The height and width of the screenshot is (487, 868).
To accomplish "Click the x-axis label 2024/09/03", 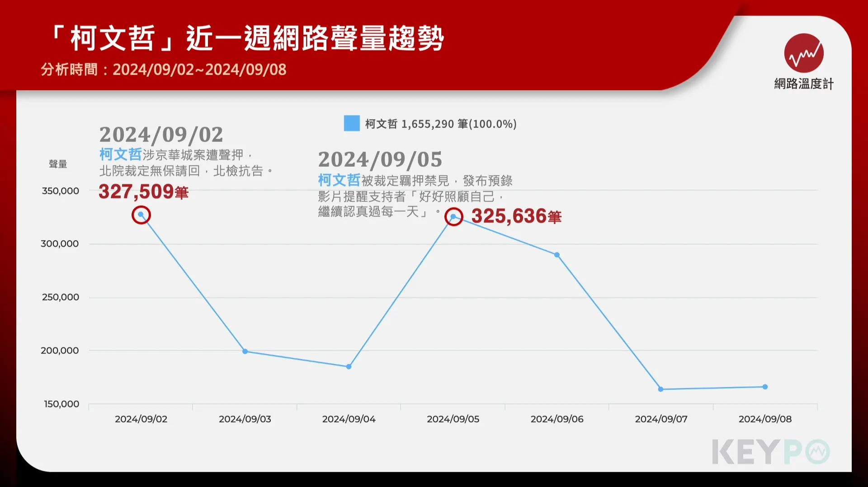I will (x=245, y=419).
